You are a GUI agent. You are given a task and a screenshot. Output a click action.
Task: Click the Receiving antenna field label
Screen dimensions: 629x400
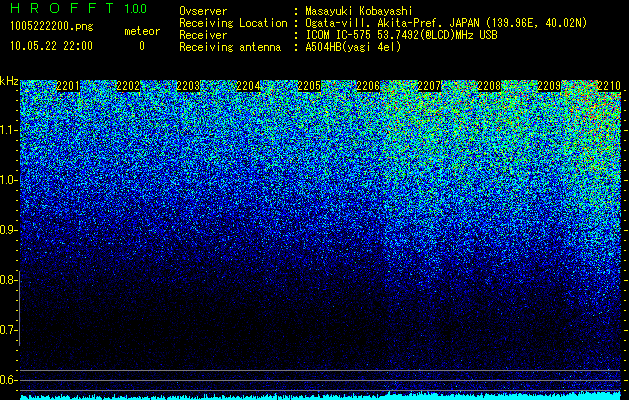(x=230, y=47)
